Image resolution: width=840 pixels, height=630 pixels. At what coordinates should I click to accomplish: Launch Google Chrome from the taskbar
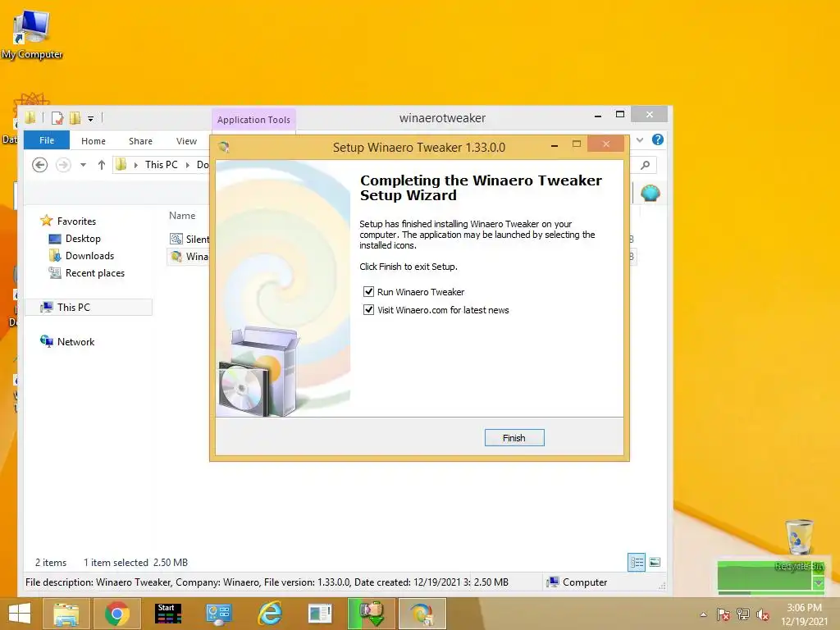tap(116, 614)
